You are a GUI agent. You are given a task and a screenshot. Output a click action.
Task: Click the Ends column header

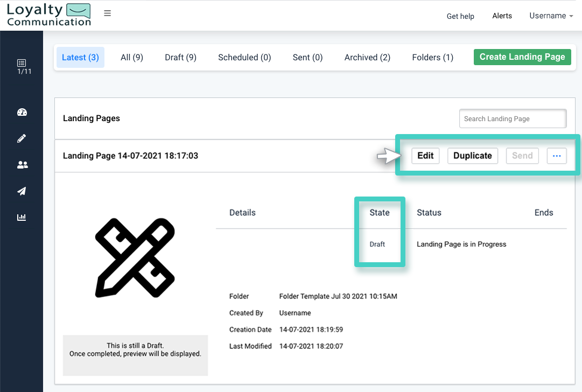(544, 213)
